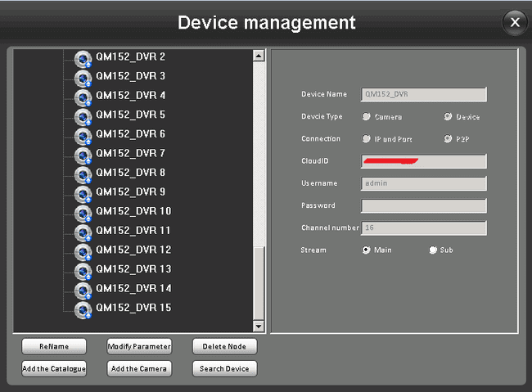Close the Device management dialog
The height and width of the screenshot is (392, 532).
(514, 22)
